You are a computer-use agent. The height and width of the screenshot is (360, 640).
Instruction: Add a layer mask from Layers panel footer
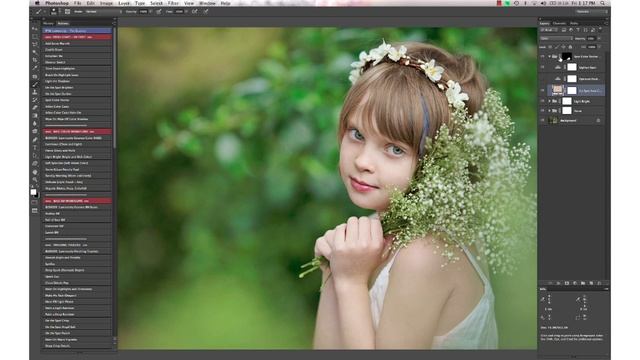(567, 283)
